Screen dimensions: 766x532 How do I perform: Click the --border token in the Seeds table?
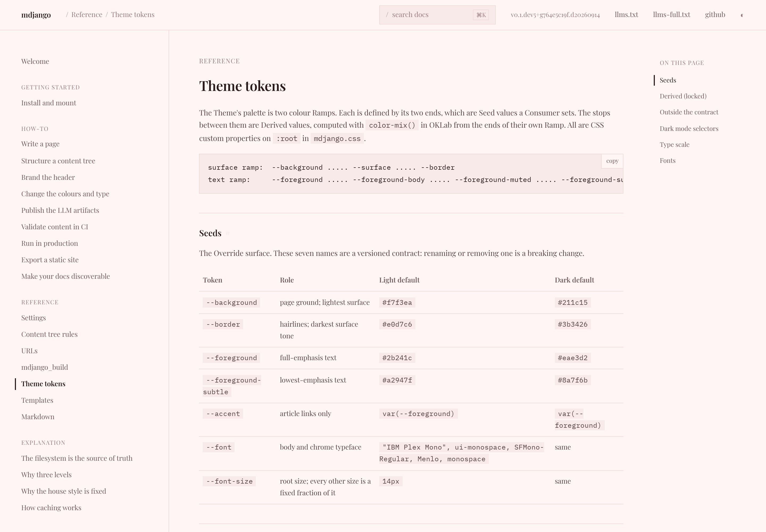click(x=223, y=324)
